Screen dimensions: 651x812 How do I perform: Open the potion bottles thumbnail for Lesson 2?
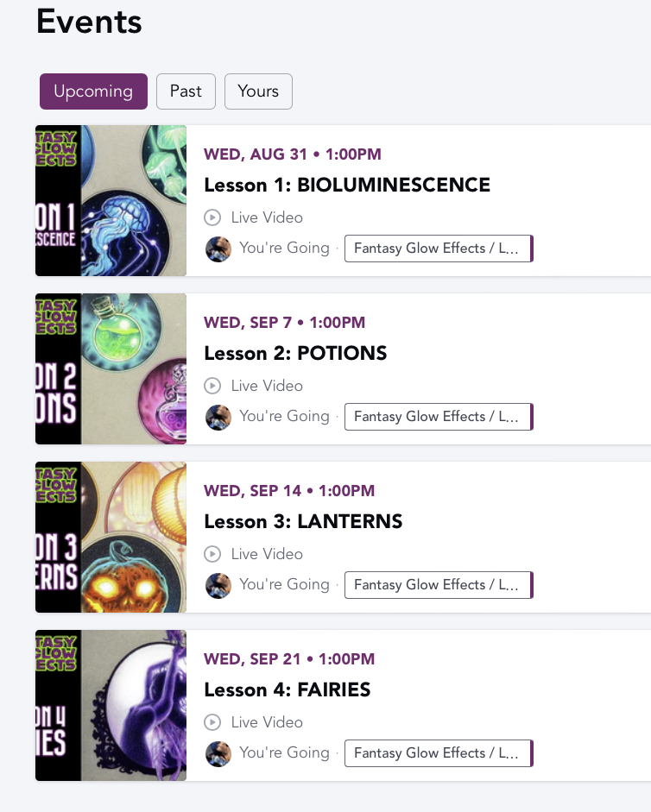[x=111, y=368]
